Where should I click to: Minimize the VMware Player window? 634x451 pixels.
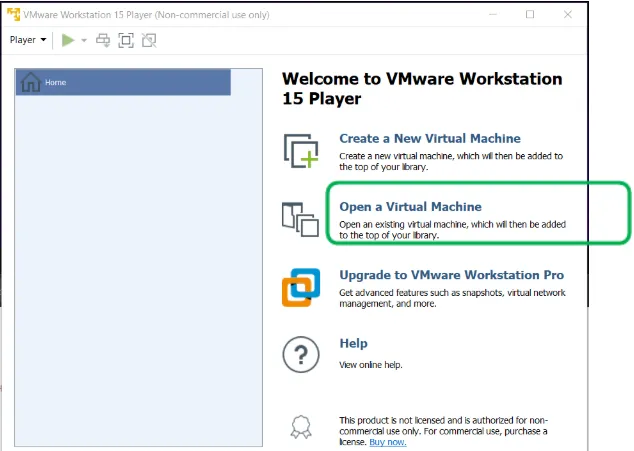(493, 15)
